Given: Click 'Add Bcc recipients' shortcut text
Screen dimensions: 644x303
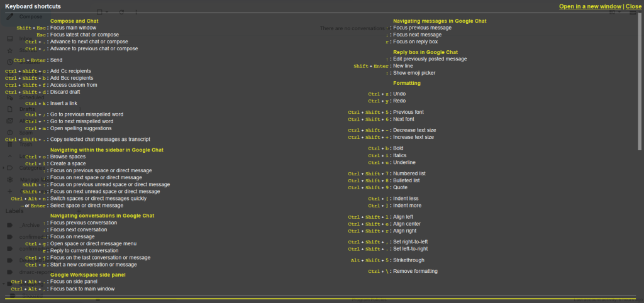Looking at the screenshot, I should [x=72, y=78].
